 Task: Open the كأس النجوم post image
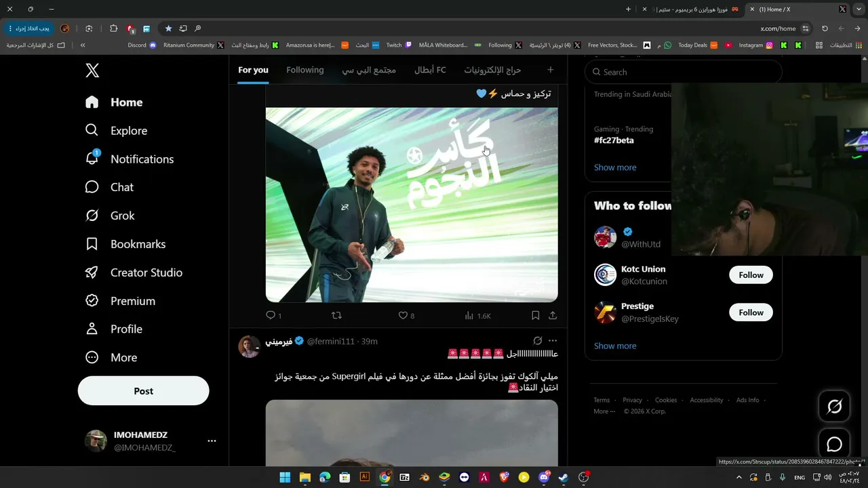412,205
